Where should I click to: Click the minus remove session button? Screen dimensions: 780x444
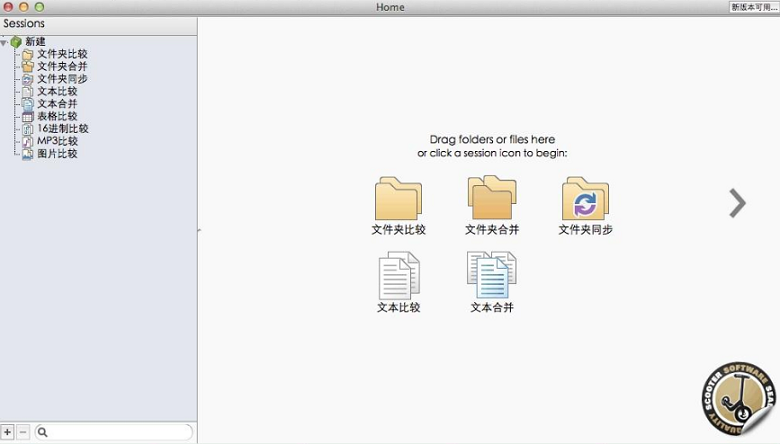point(23,432)
